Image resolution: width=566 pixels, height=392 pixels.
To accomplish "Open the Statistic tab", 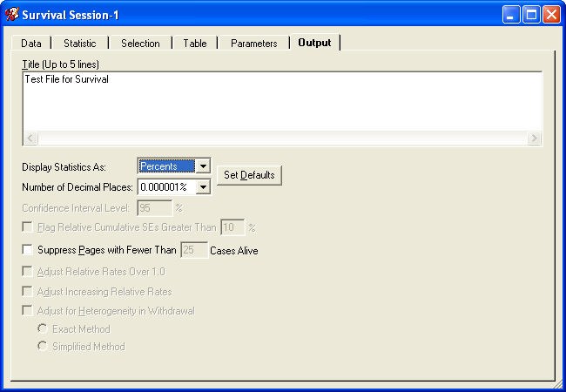I will click(x=80, y=43).
